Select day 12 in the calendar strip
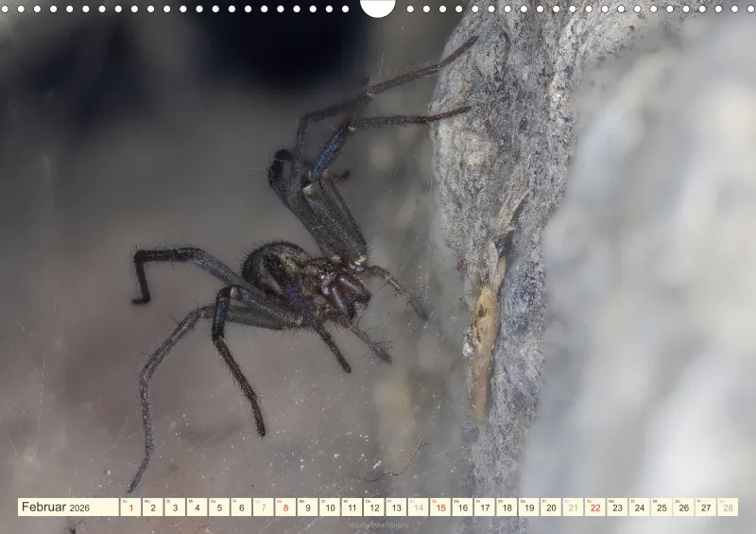Viewport: 756px width, 534px height. click(374, 507)
